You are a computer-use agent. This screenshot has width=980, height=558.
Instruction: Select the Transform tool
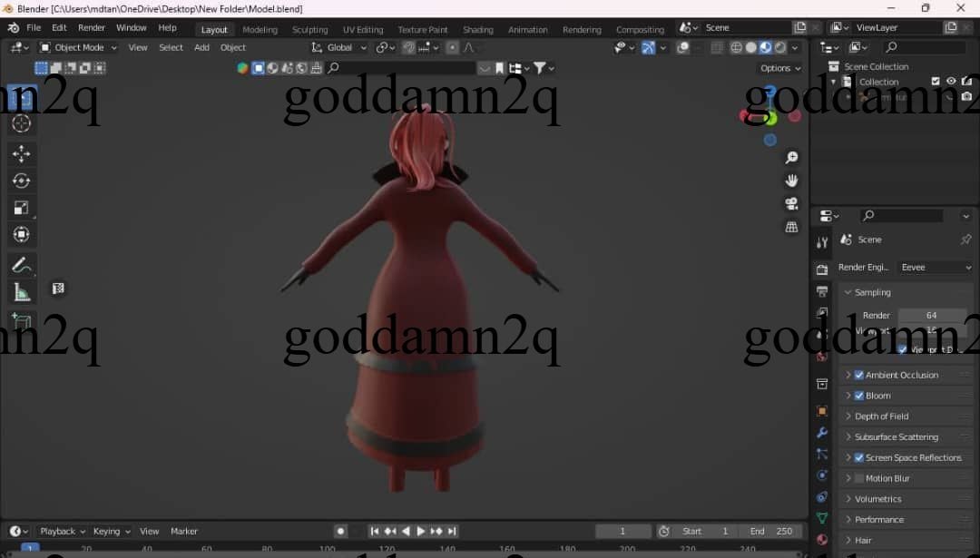(x=21, y=234)
